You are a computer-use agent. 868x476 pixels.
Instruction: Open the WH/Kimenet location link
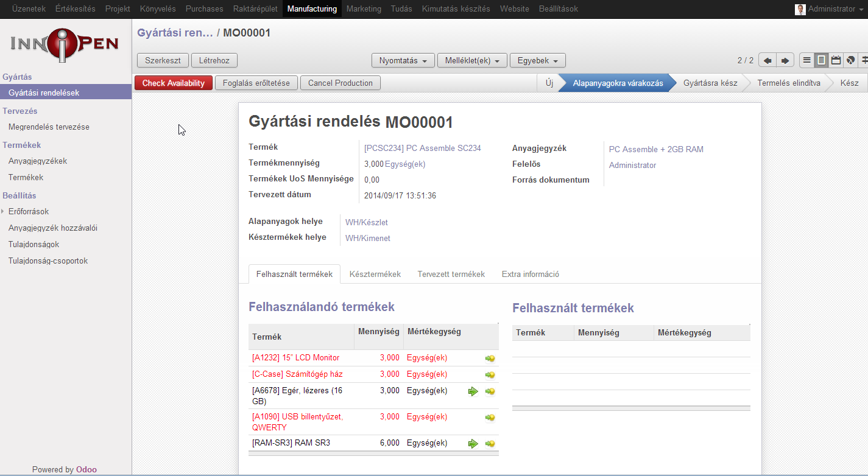coord(368,238)
